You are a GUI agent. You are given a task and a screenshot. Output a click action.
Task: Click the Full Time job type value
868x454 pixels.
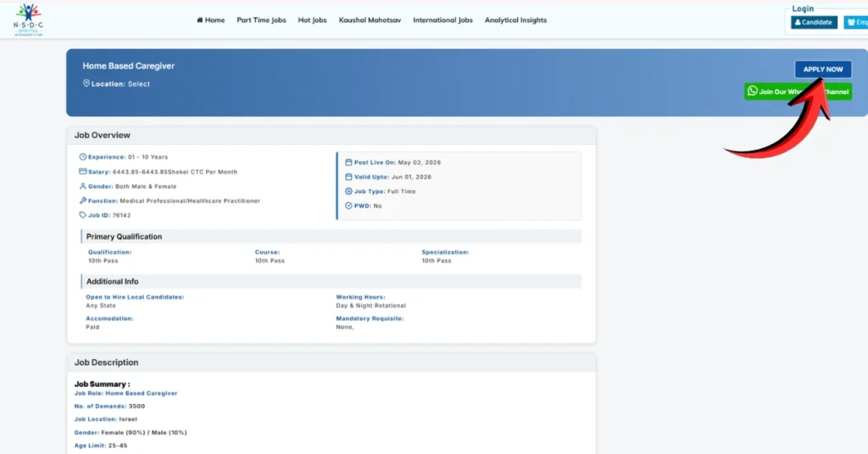401,191
